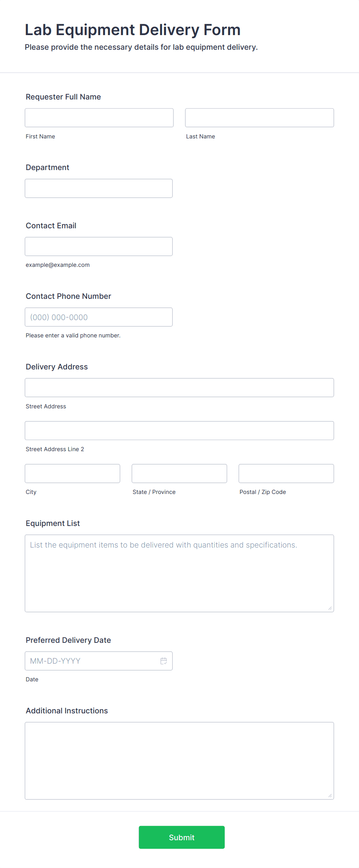Screen dimensions: 359x868
Task: Click the Contact Email field
Action: (99, 246)
